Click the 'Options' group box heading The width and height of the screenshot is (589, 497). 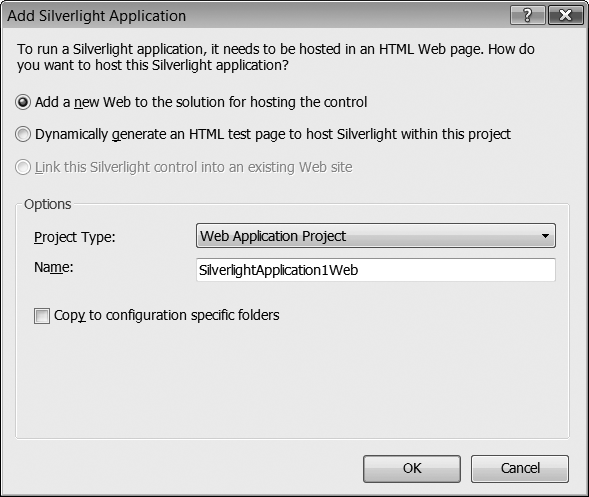(47, 204)
